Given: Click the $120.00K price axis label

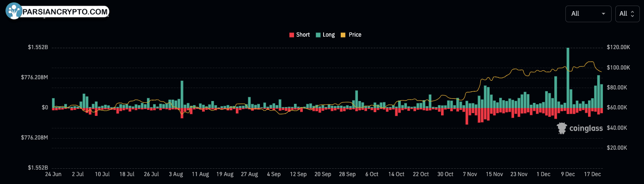Looking at the screenshot, I should (x=618, y=47).
